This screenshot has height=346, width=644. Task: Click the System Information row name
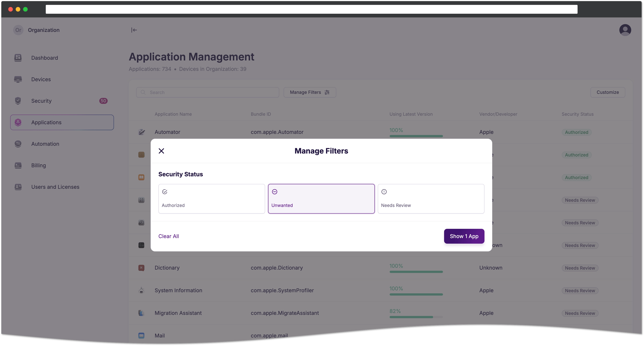(x=178, y=290)
